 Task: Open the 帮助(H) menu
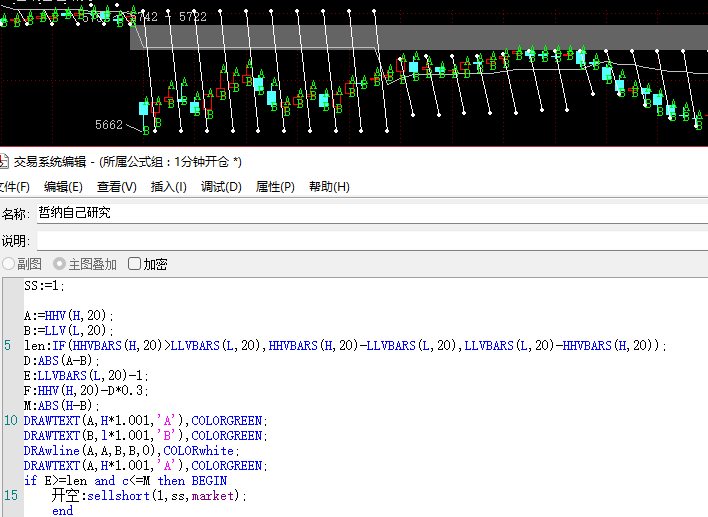click(x=329, y=186)
